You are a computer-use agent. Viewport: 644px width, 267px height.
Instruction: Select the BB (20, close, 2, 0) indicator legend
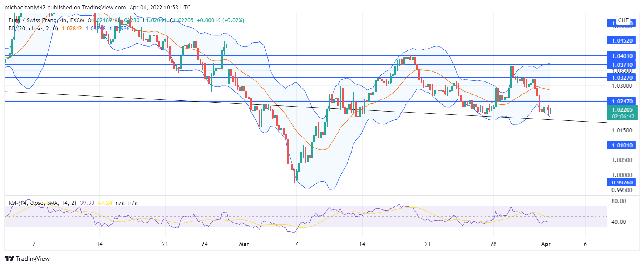(x=33, y=29)
